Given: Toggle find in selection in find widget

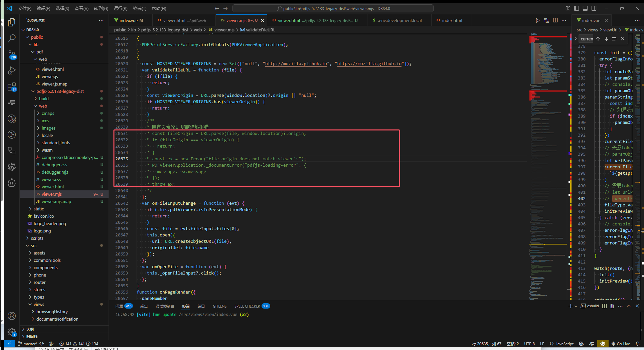Looking at the screenshot, I should pos(614,39).
